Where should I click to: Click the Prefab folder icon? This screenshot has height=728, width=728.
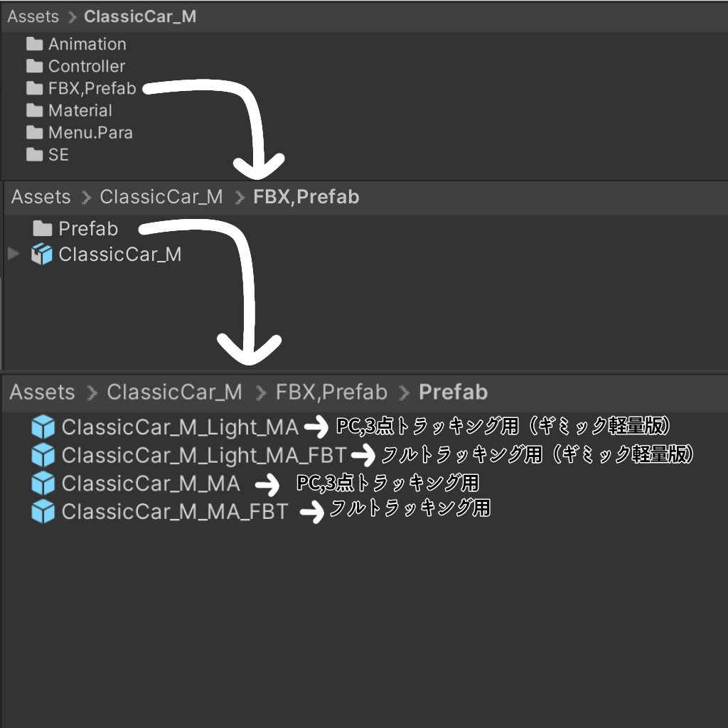43,228
